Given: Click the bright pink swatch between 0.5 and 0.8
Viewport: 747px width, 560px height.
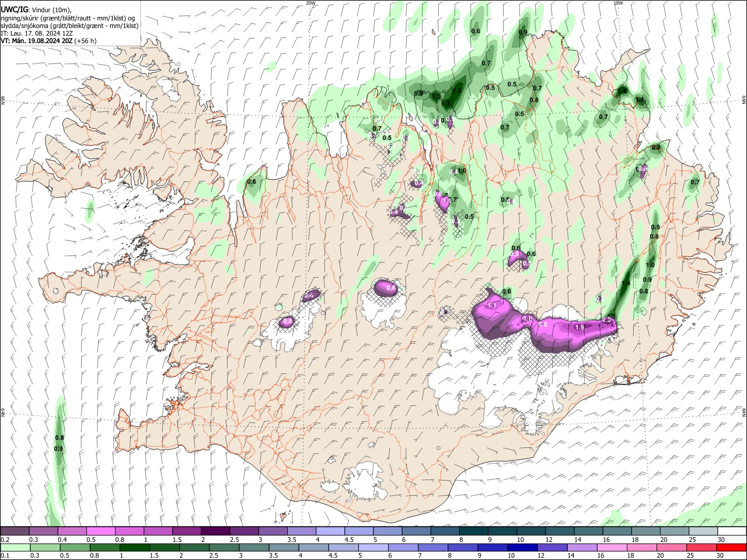Looking at the screenshot, I should 100,531.
